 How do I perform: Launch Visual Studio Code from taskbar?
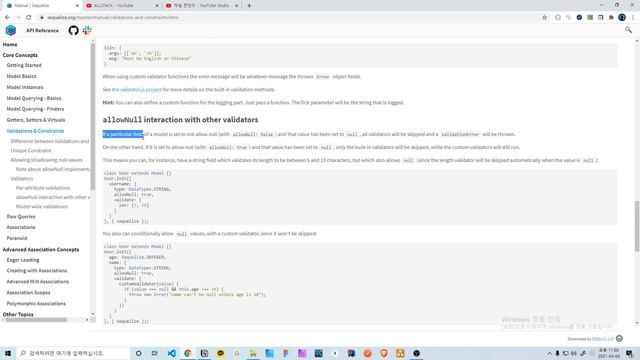(171, 353)
